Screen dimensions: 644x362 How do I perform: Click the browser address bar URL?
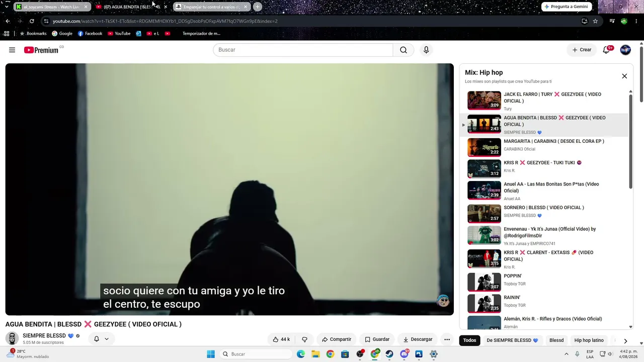pyautogui.click(x=165, y=21)
